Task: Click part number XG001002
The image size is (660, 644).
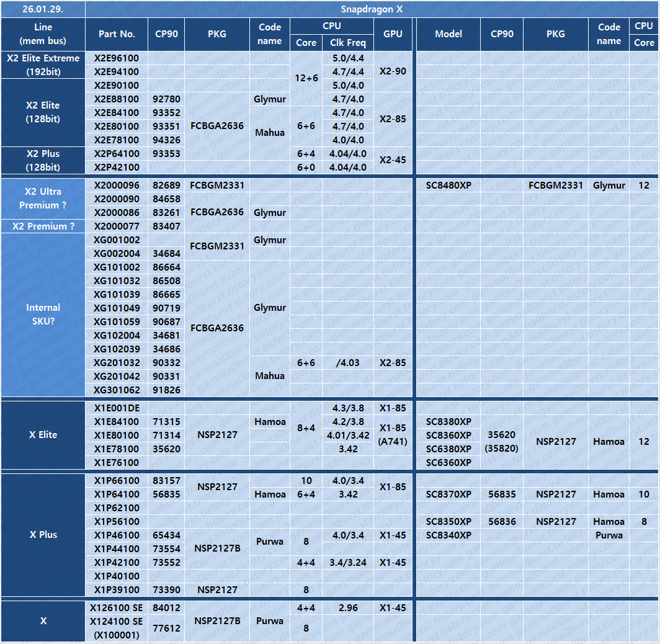Action: coord(117,240)
